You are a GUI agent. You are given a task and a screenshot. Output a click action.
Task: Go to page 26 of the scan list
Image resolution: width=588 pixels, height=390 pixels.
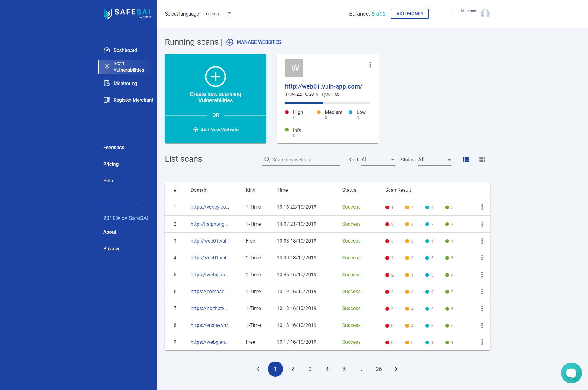(x=379, y=369)
